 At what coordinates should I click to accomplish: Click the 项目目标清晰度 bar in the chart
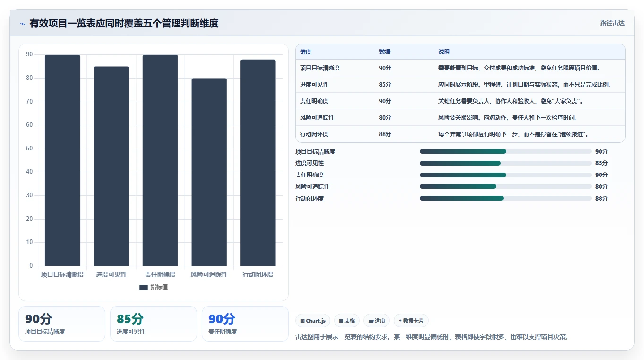click(x=62, y=160)
